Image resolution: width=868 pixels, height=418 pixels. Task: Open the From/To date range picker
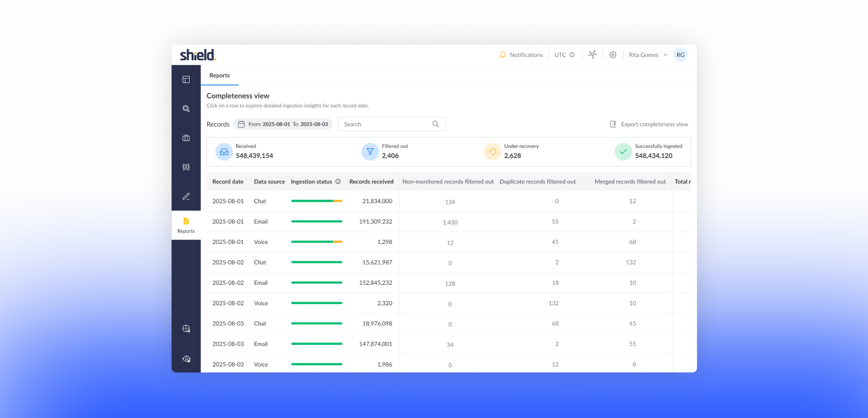coord(283,124)
